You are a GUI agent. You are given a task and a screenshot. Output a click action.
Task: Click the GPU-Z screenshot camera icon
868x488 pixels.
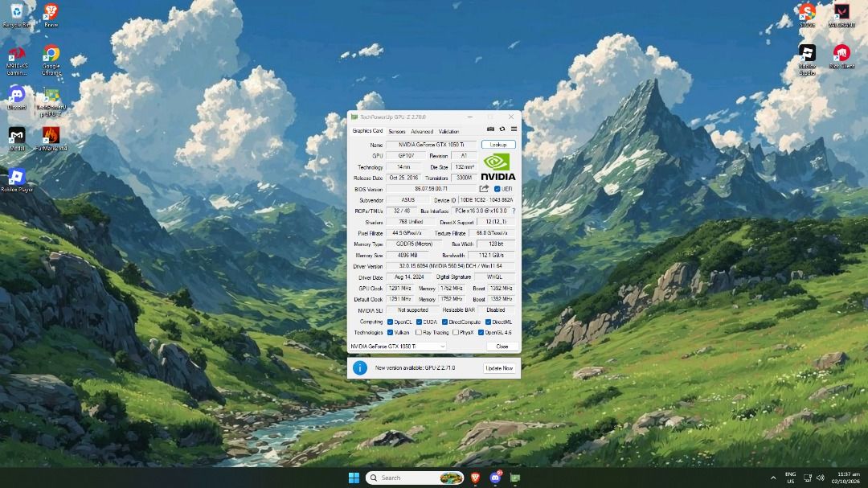point(490,129)
